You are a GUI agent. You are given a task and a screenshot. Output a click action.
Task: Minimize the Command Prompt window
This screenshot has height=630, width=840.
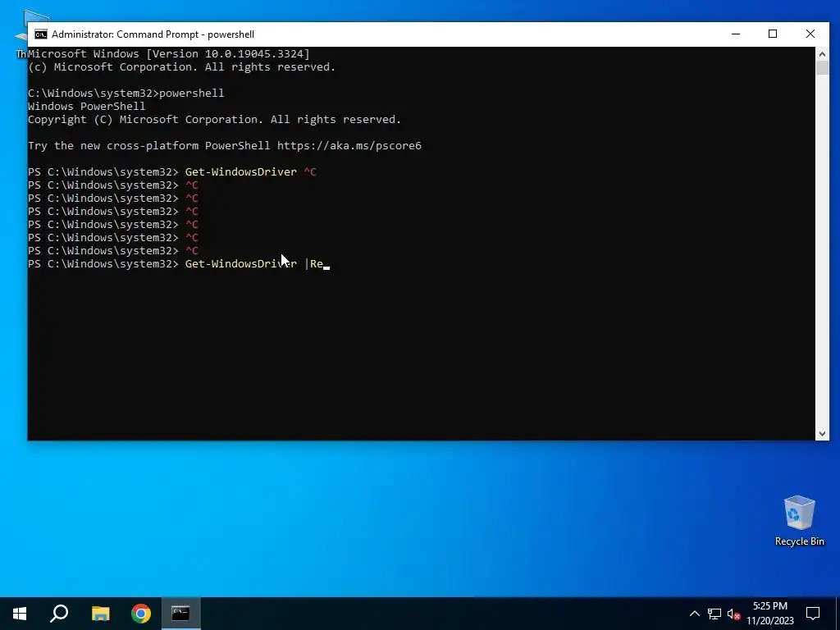click(736, 34)
